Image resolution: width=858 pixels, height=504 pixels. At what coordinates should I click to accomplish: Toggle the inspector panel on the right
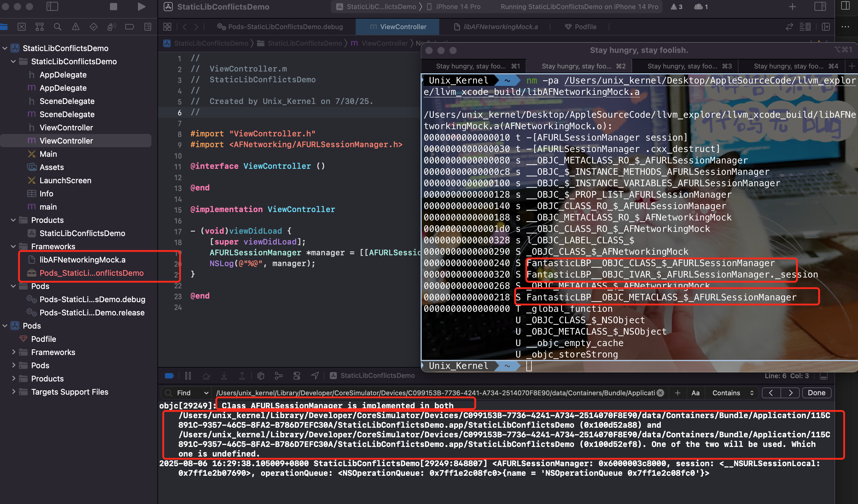coord(820,7)
